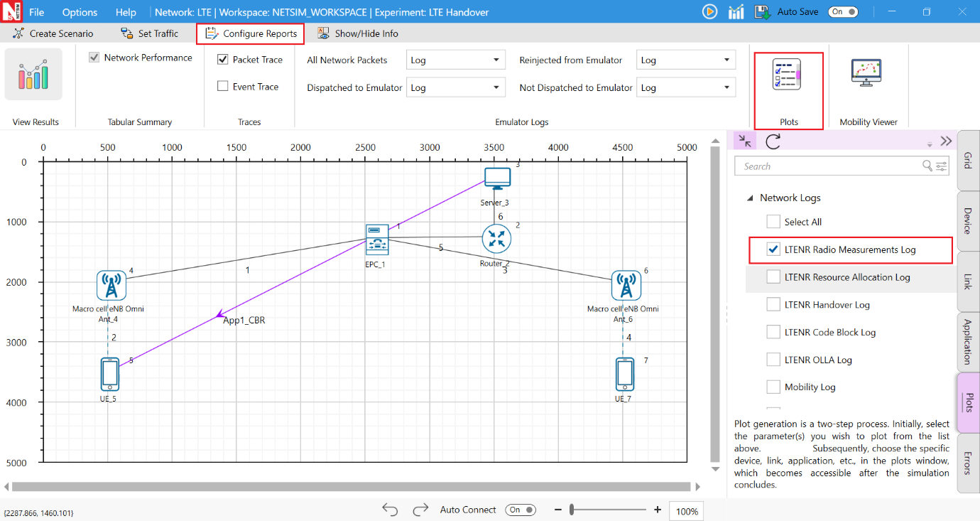This screenshot has height=521, width=980.
Task: Select the UE_5 phone icon
Action: pos(109,374)
